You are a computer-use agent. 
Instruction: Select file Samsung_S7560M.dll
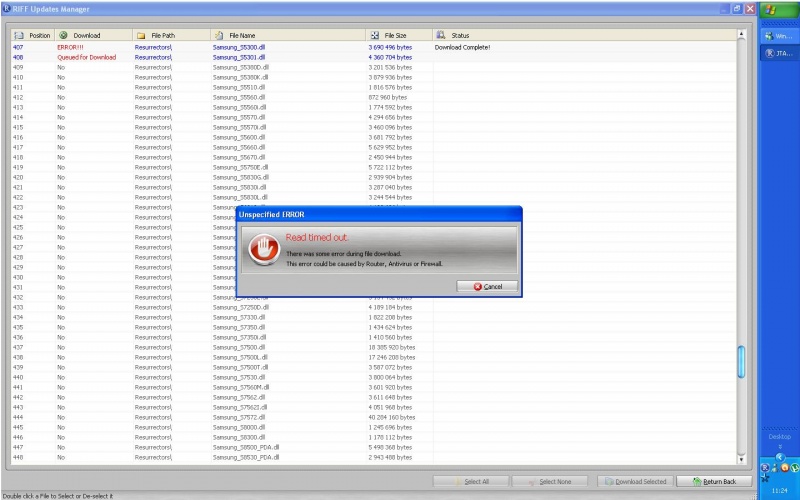tap(241, 387)
